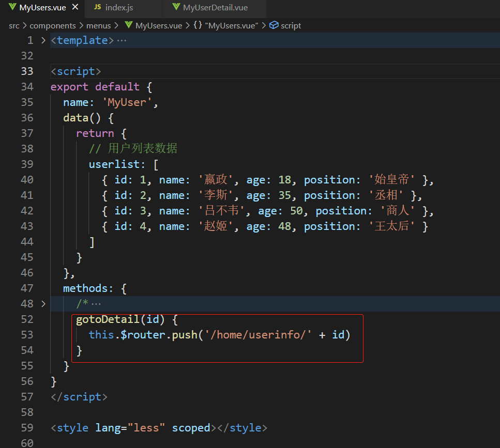This screenshot has height=448, width=500.
Task: Click the opening script tag on line 33
Action: 76,71
